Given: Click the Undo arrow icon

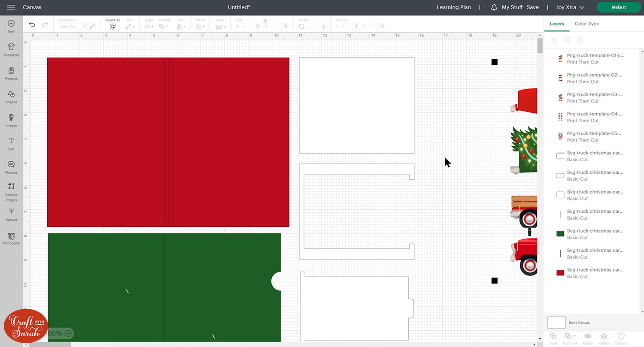Looking at the screenshot, I should 32,25.
